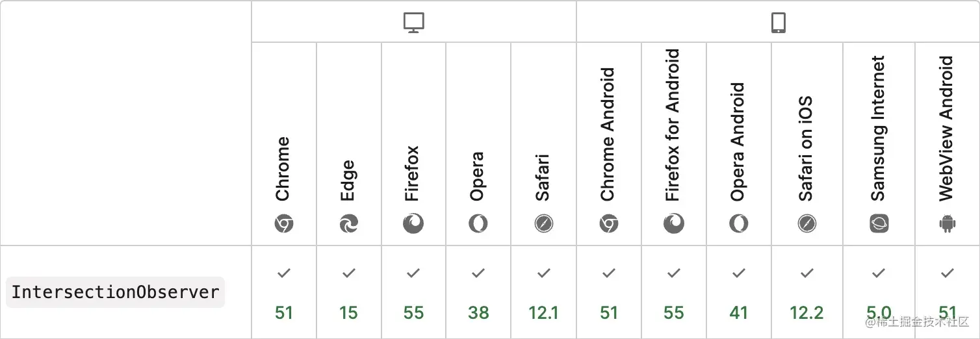Click the Firefox for Android logo icon
This screenshot has width=980, height=339.
674,224
